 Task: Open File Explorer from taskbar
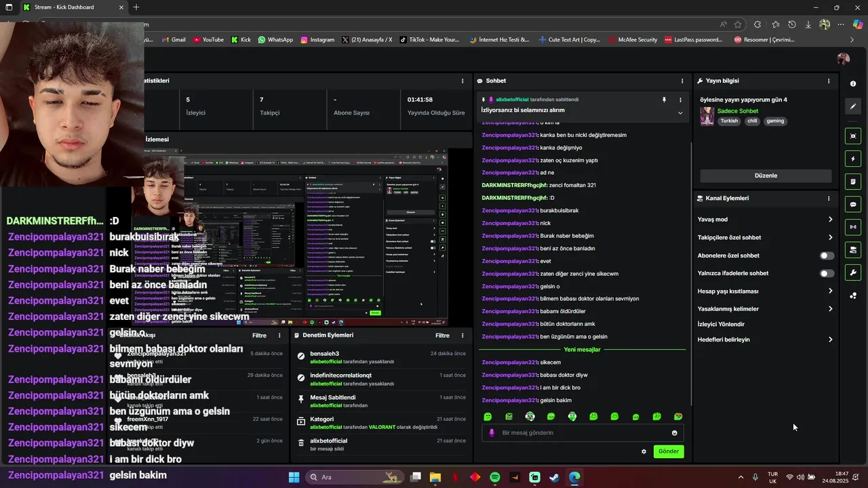pos(435,477)
